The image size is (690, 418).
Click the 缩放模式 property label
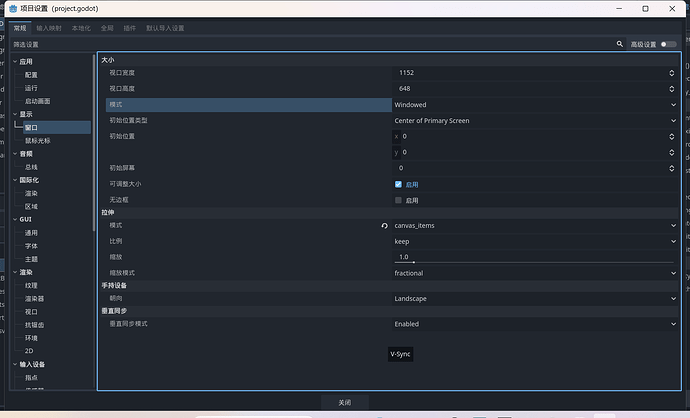click(x=122, y=273)
